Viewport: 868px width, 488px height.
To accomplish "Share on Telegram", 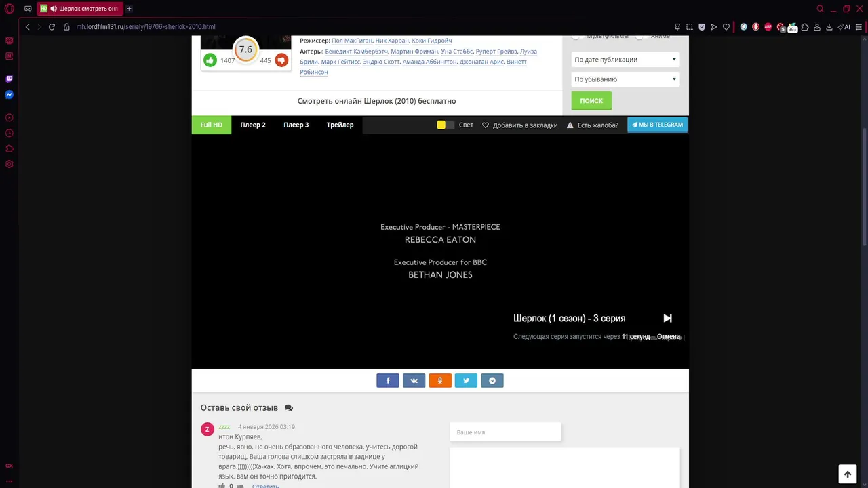I will click(492, 380).
